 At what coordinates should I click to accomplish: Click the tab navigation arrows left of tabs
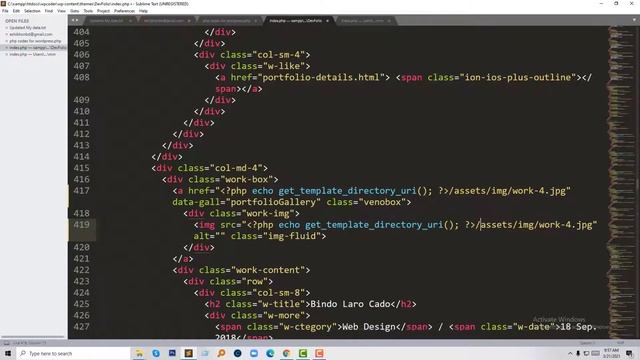coord(75,20)
